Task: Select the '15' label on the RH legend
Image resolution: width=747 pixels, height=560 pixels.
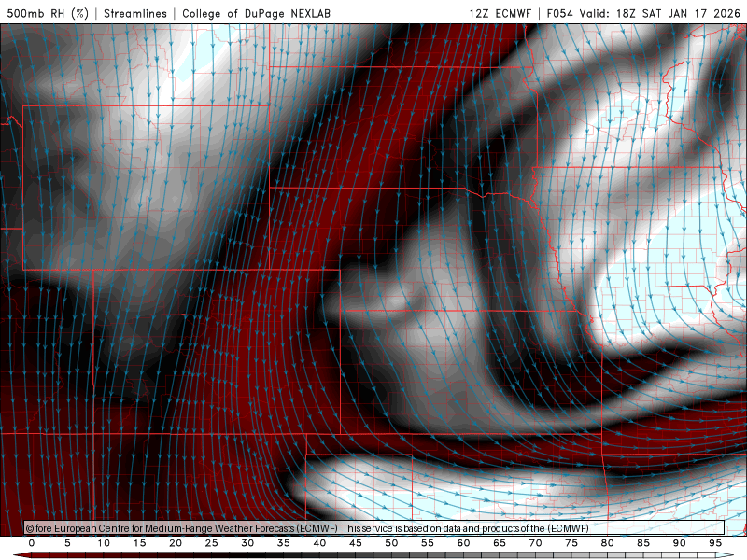Action: click(139, 543)
